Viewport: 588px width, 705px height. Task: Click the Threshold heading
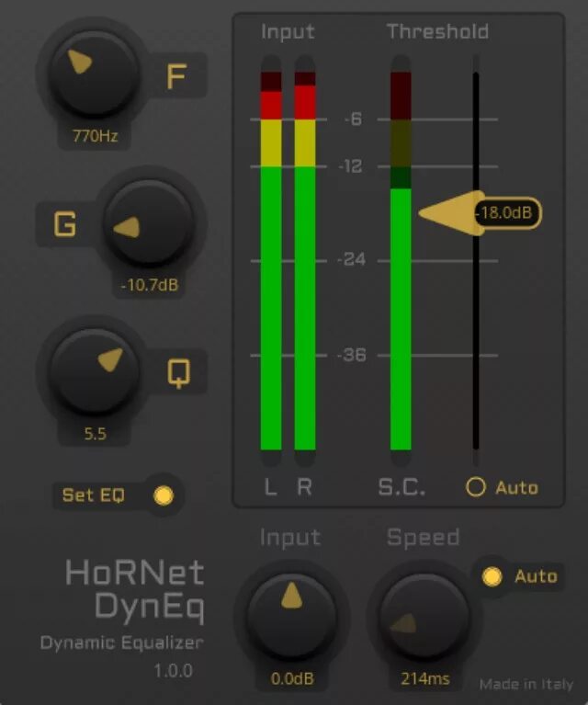coord(438,32)
